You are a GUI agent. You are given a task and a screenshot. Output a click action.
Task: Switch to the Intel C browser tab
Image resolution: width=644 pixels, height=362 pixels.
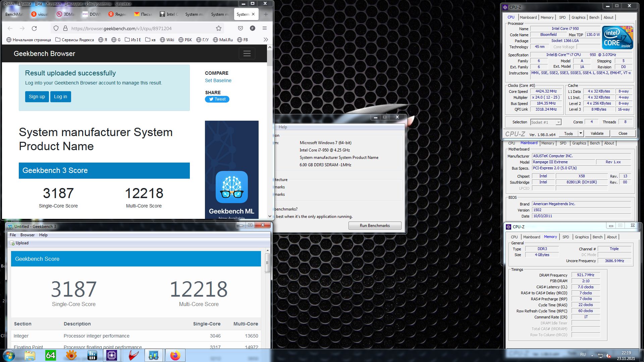[169, 14]
